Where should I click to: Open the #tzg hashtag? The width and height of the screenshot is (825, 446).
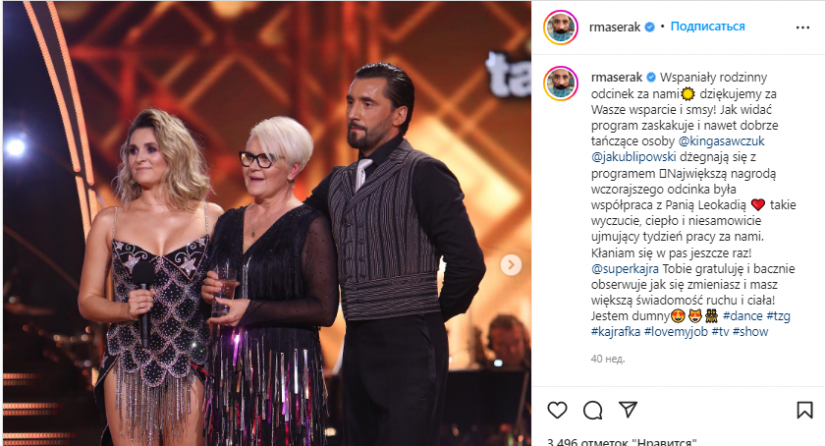tap(778, 316)
